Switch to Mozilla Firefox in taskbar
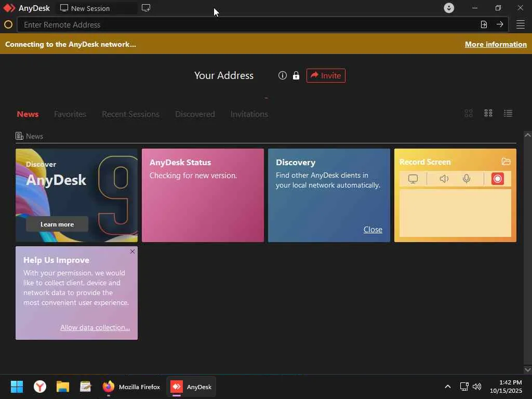This screenshot has width=532, height=399. tap(131, 387)
